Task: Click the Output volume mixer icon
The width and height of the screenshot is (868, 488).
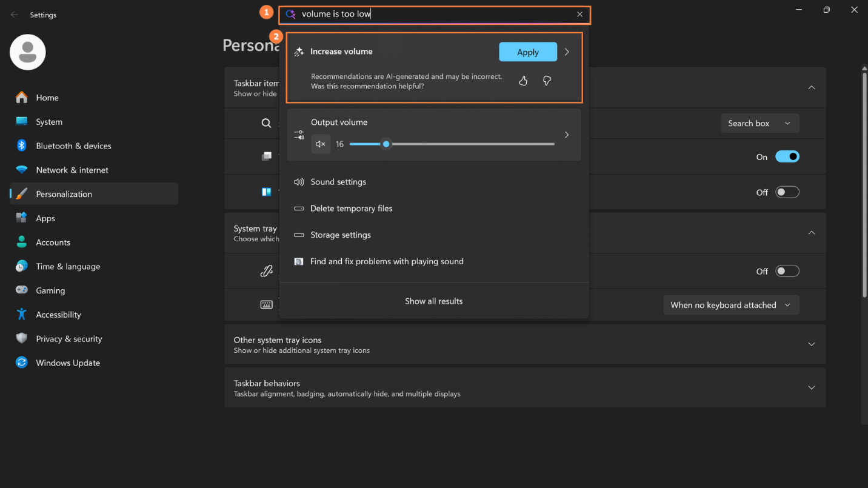Action: tap(299, 135)
